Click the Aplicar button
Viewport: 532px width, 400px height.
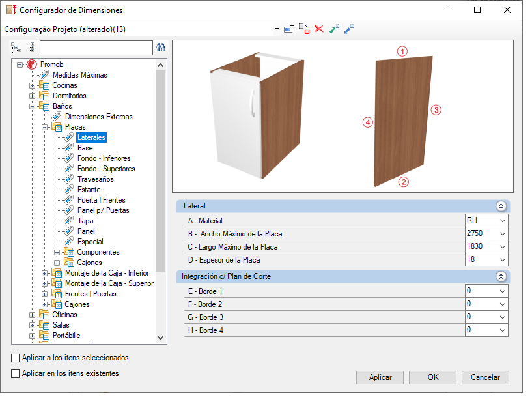[380, 377]
